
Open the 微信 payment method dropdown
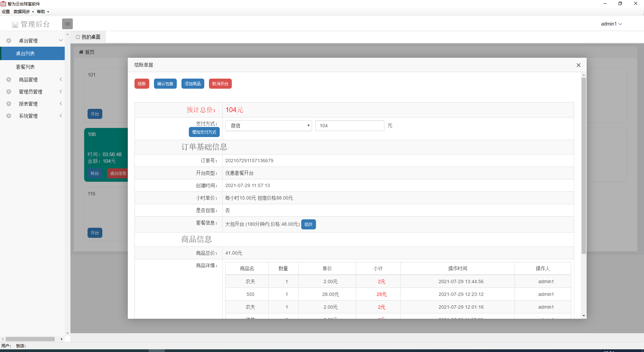point(268,126)
